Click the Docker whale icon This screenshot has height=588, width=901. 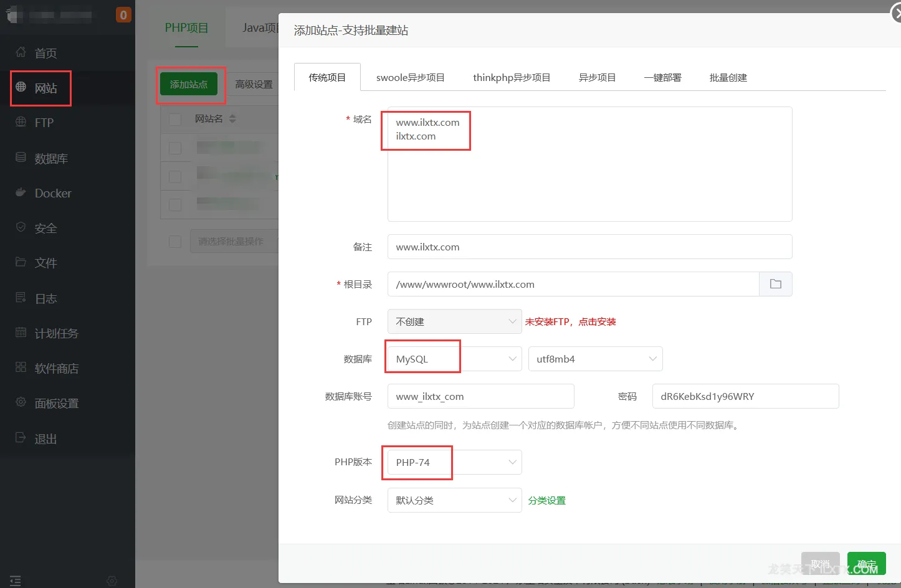pyautogui.click(x=21, y=192)
